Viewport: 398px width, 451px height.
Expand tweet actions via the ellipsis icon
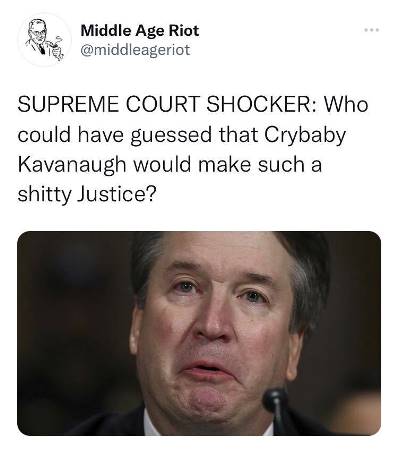click(372, 30)
